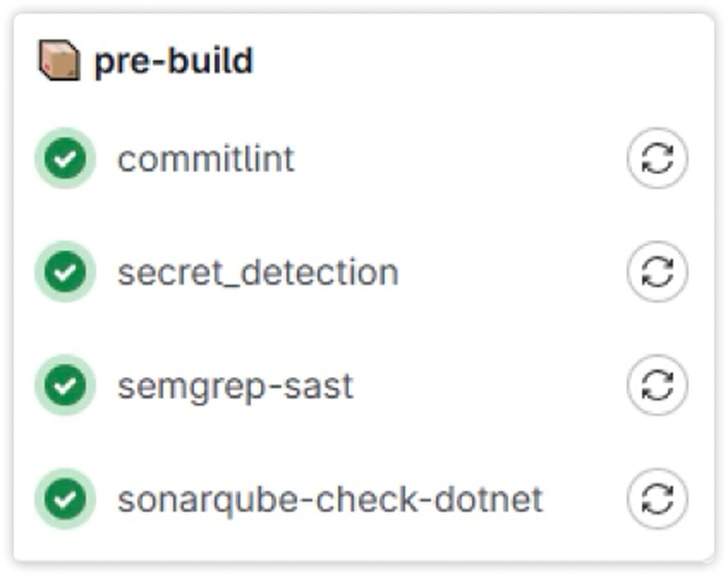Viewport: 728px width, 577px height.
Task: Open the commitlint job log
Action: tap(206, 159)
